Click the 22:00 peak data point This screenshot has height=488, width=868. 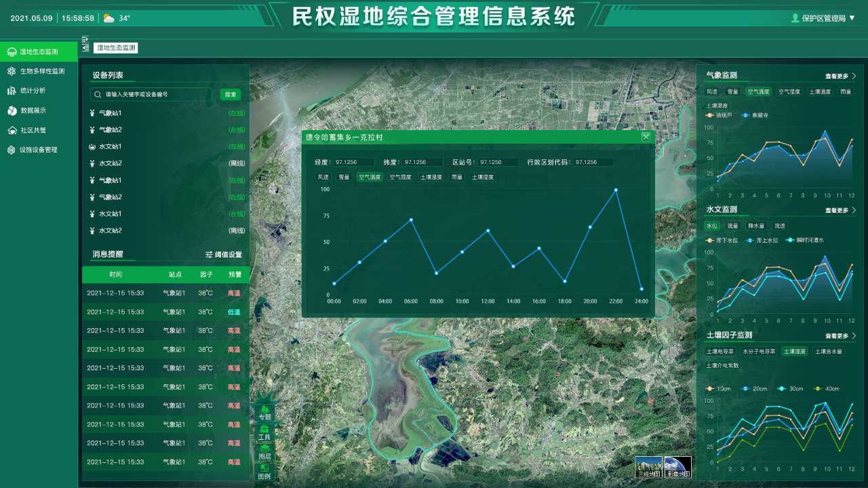(x=616, y=190)
